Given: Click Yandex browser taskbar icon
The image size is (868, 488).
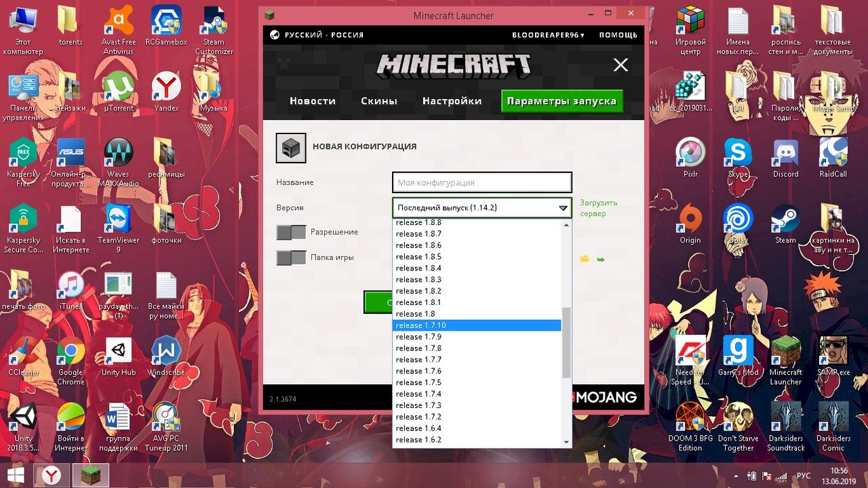Looking at the screenshot, I should tap(51, 476).
